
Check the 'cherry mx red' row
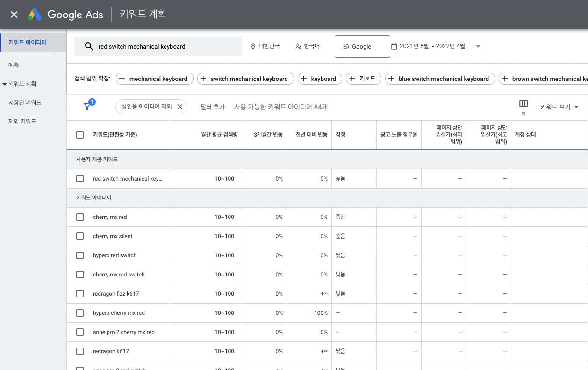[x=80, y=217]
